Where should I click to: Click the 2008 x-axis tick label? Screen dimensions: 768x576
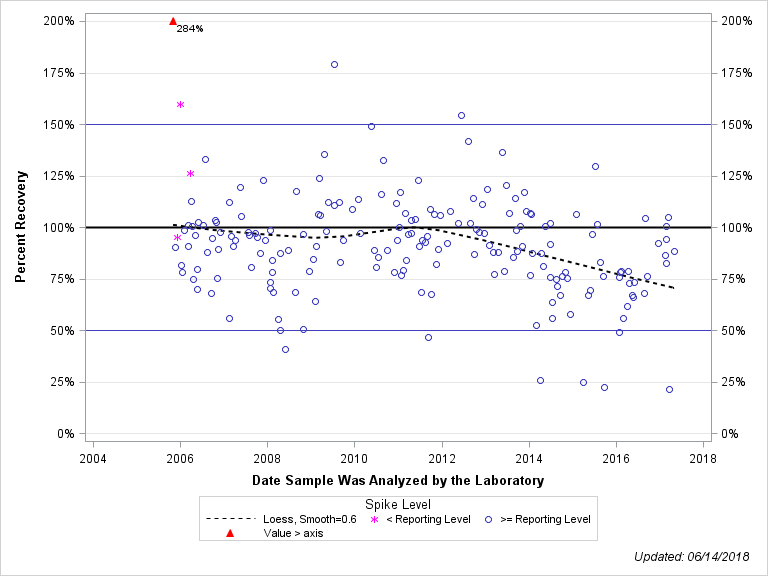pyautogui.click(x=267, y=458)
